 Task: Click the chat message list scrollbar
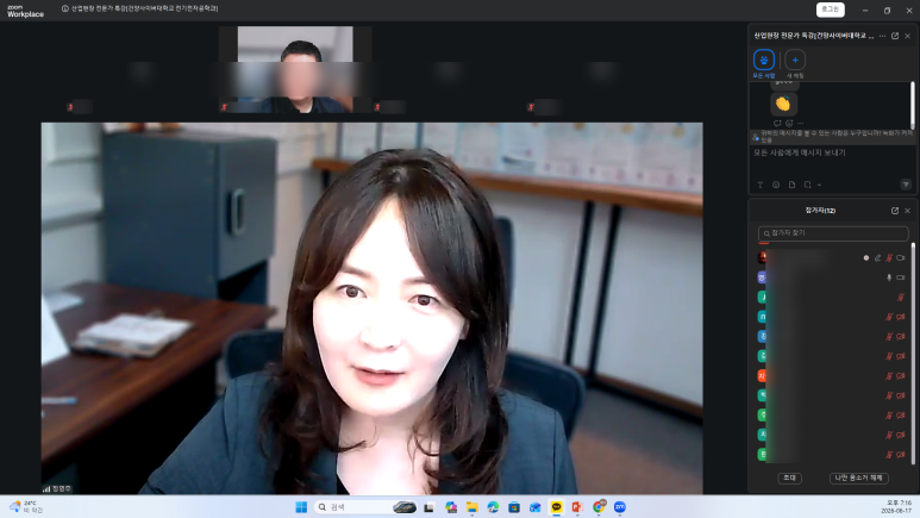[912, 106]
